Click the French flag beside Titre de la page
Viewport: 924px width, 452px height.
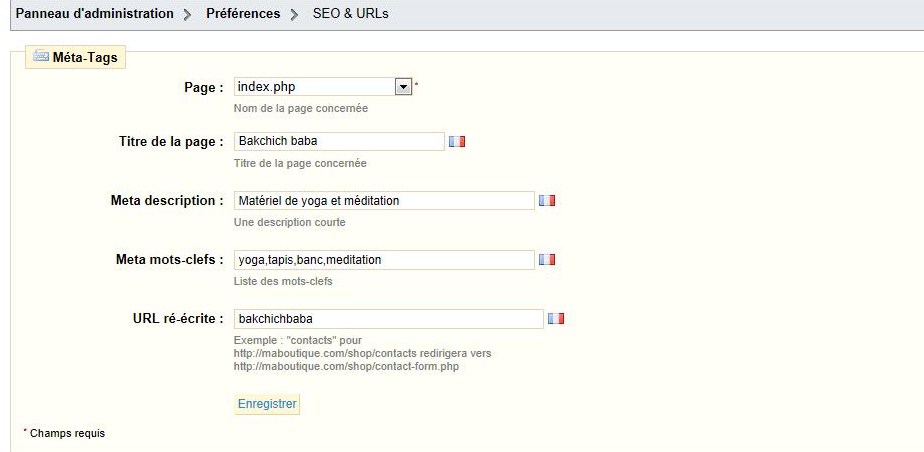click(457, 141)
